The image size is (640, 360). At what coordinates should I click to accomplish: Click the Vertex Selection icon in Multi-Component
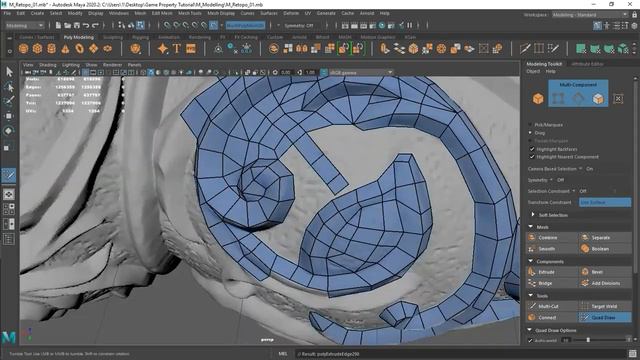pyautogui.click(x=558, y=98)
